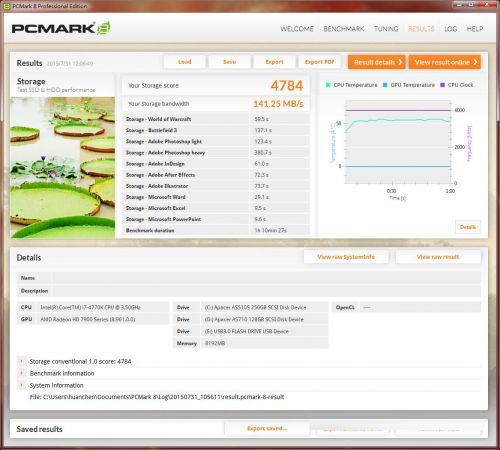Click View result online button

(445, 62)
